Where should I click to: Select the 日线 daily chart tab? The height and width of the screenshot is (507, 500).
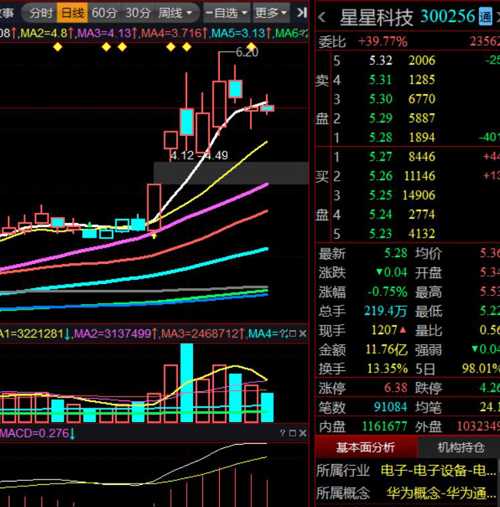72,13
